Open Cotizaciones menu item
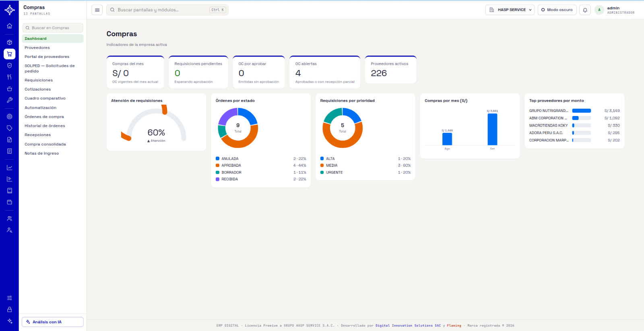 [53, 89]
